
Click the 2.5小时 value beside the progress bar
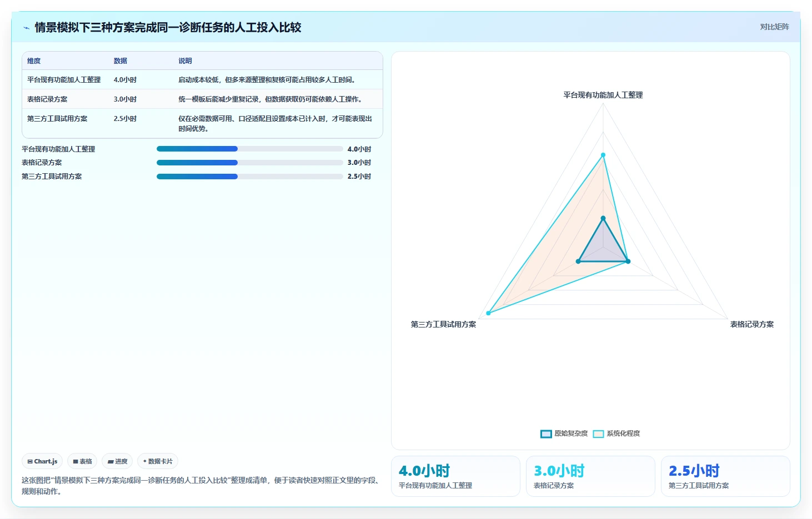[359, 177]
